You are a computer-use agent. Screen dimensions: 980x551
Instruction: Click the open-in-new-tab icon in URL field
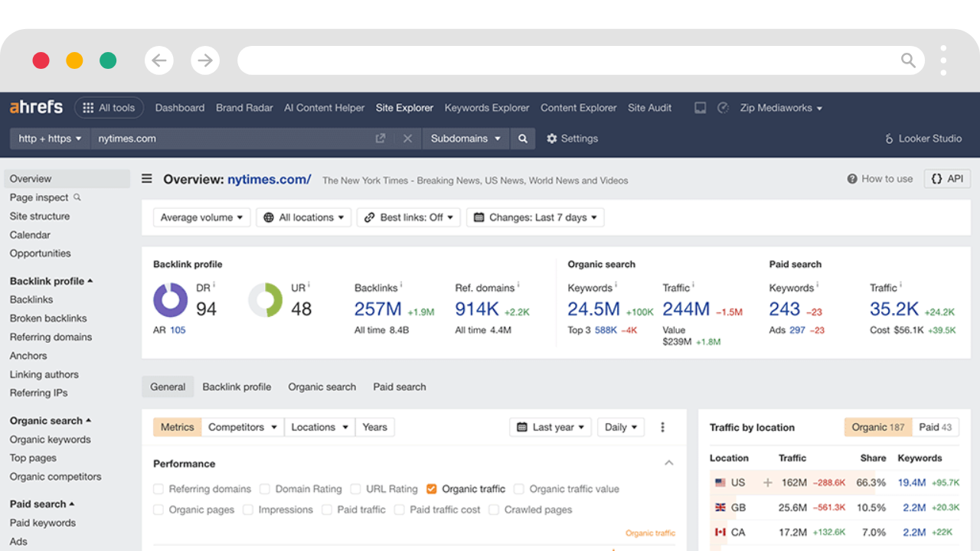click(x=381, y=139)
